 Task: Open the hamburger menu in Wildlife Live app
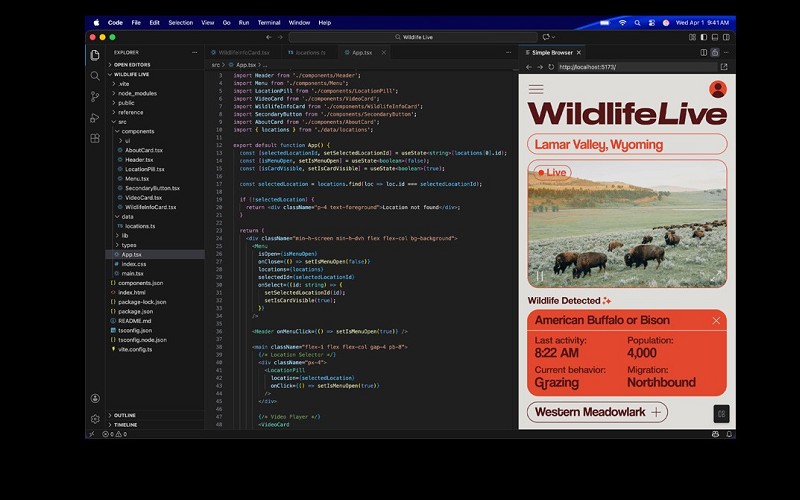536,90
